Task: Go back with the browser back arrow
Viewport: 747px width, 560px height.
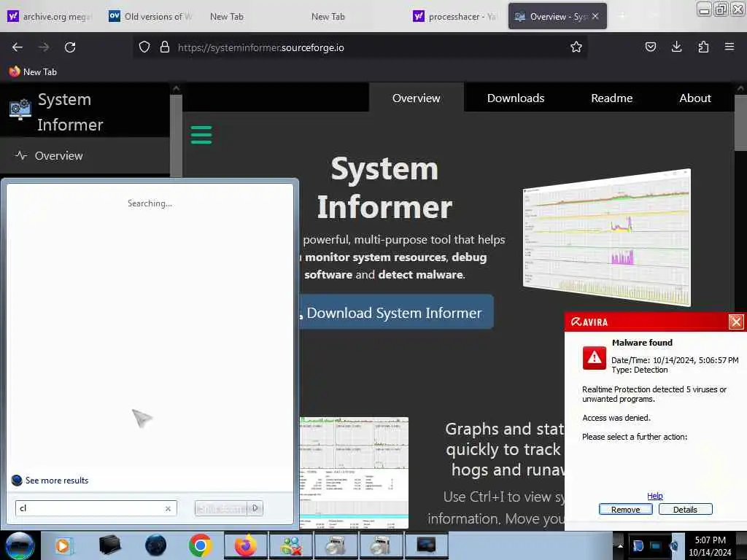Action: coord(18,47)
